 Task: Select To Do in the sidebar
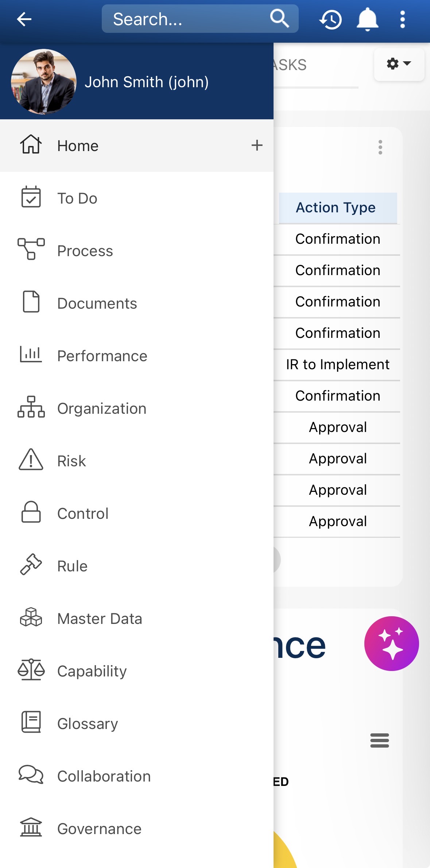coord(77,198)
